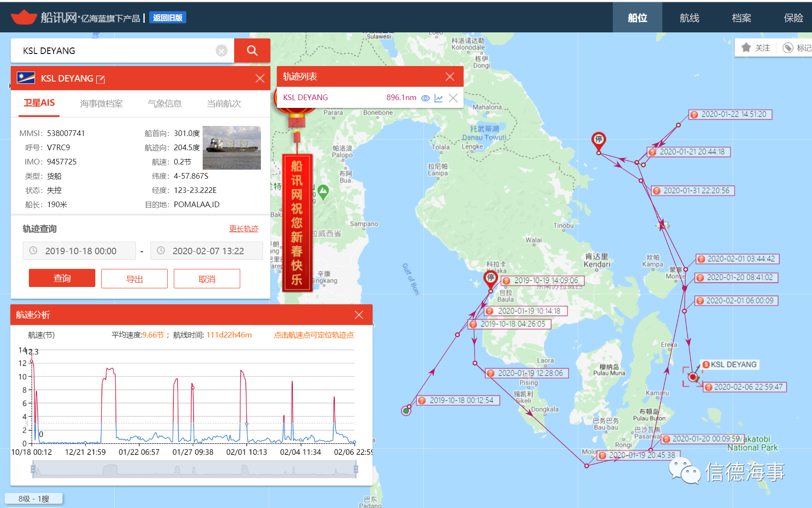Close the KSL DEYANG vessel info panel

coord(260,78)
